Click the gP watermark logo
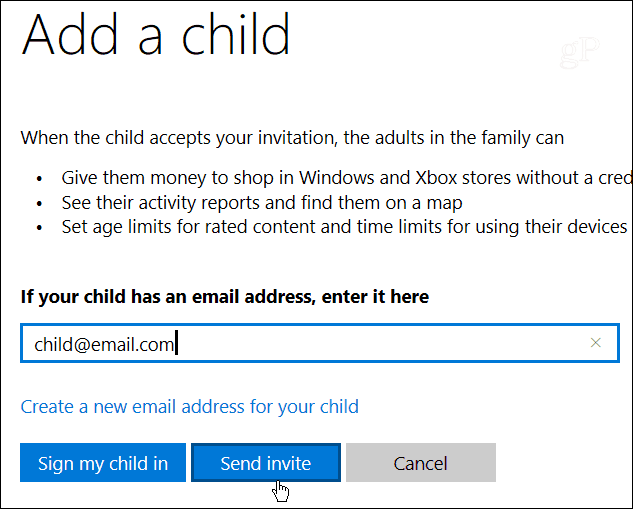 tap(580, 52)
